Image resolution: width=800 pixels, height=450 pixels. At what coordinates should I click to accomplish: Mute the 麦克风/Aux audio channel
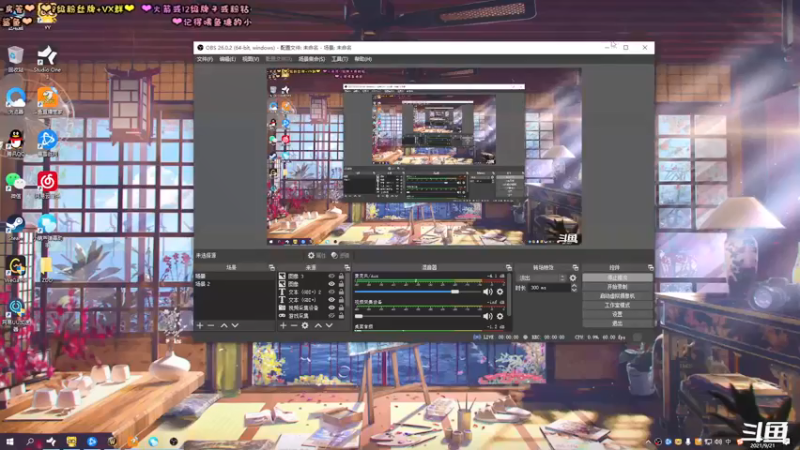[x=488, y=292]
